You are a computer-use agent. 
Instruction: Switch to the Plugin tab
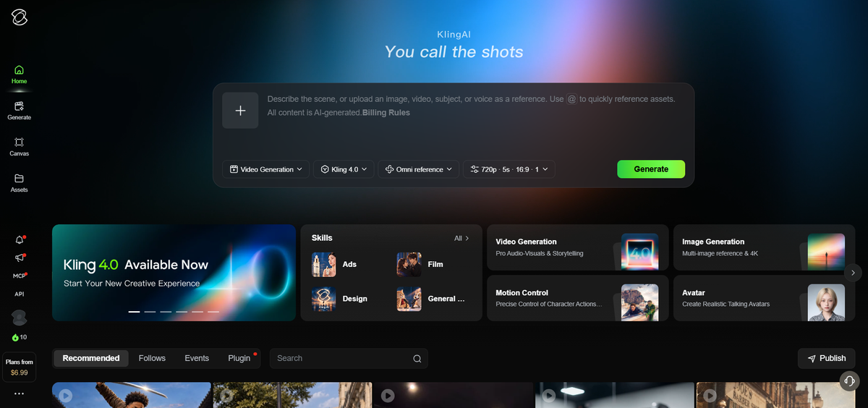click(239, 358)
